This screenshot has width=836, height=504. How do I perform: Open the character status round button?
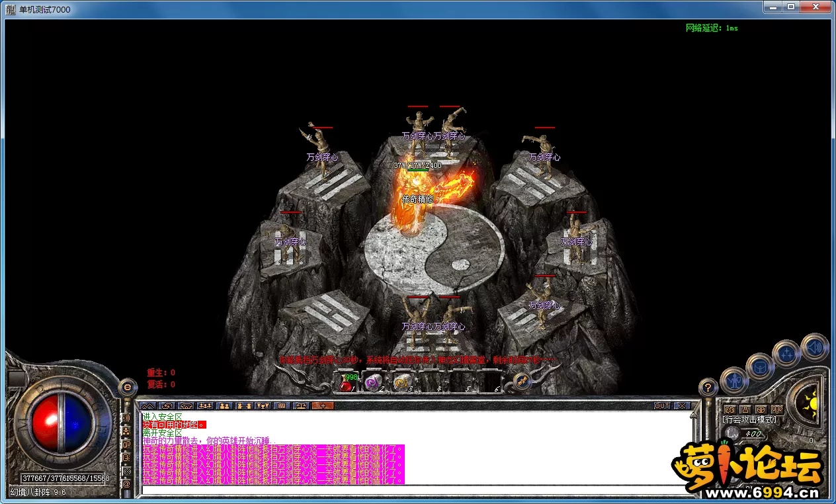(733, 380)
